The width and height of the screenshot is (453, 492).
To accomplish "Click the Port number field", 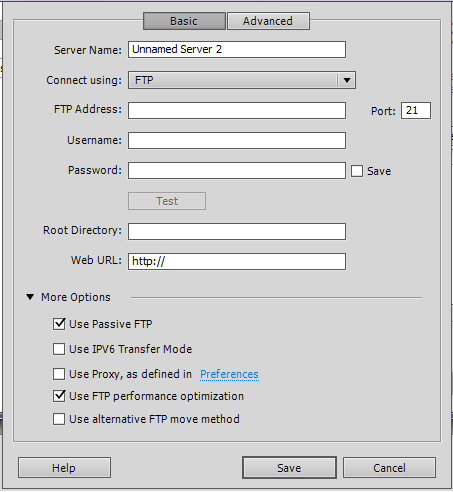I will pyautogui.click(x=416, y=110).
